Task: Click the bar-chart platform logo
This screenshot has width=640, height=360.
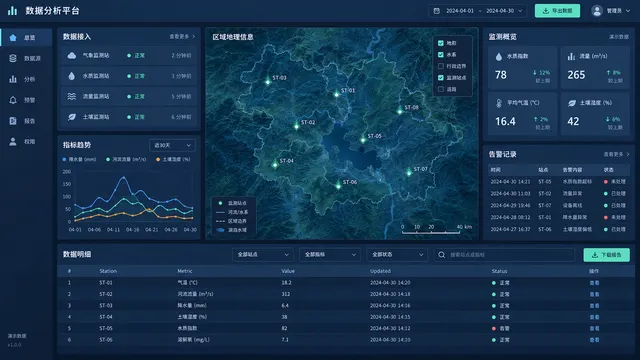Action: [x=12, y=11]
